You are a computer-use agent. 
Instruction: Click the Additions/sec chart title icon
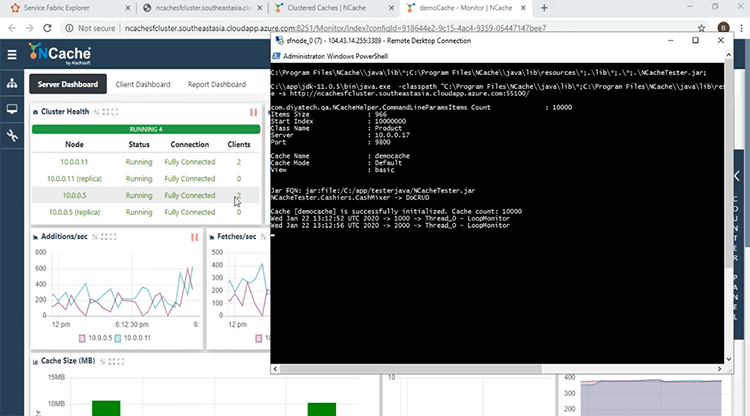[x=35, y=237]
